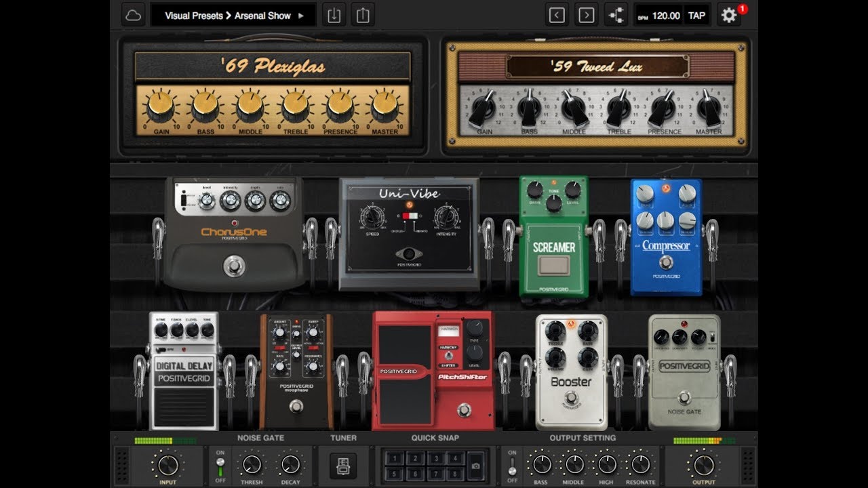Click the noise gate DECAY knob
Image resolution: width=868 pixels, height=488 pixels.
[290, 464]
